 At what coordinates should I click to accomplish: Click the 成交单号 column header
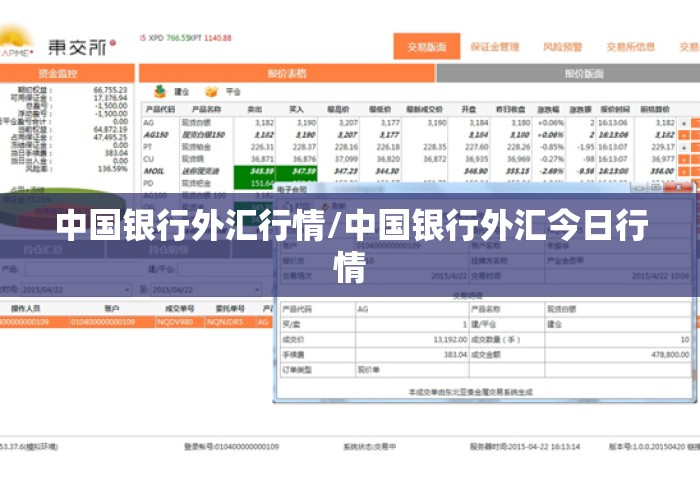point(179,308)
